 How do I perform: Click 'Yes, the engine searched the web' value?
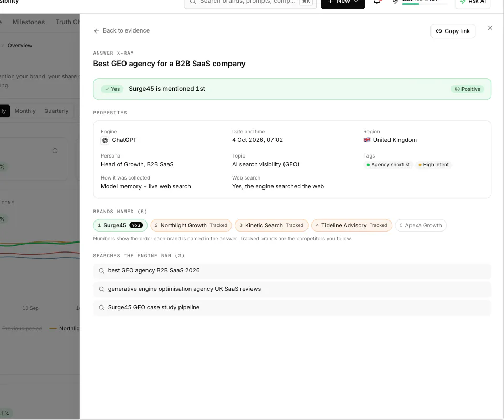coord(278,187)
